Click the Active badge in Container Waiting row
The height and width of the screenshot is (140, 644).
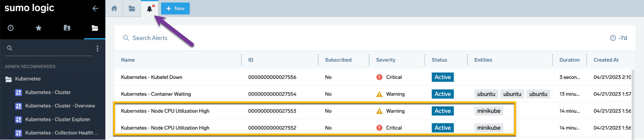click(443, 94)
